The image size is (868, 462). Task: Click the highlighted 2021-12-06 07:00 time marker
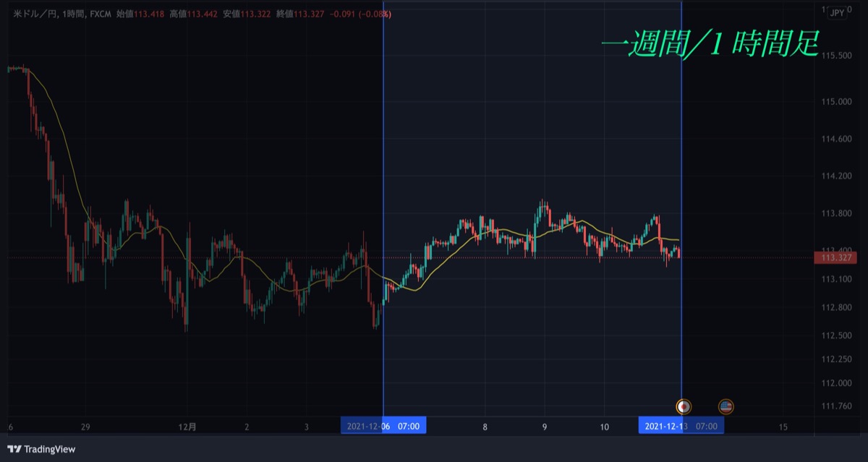coord(383,426)
